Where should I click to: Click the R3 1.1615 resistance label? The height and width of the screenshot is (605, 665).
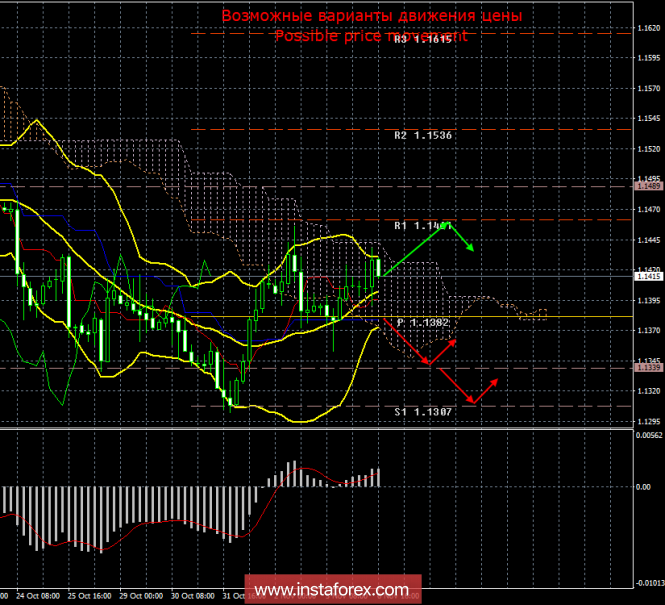[x=423, y=39]
